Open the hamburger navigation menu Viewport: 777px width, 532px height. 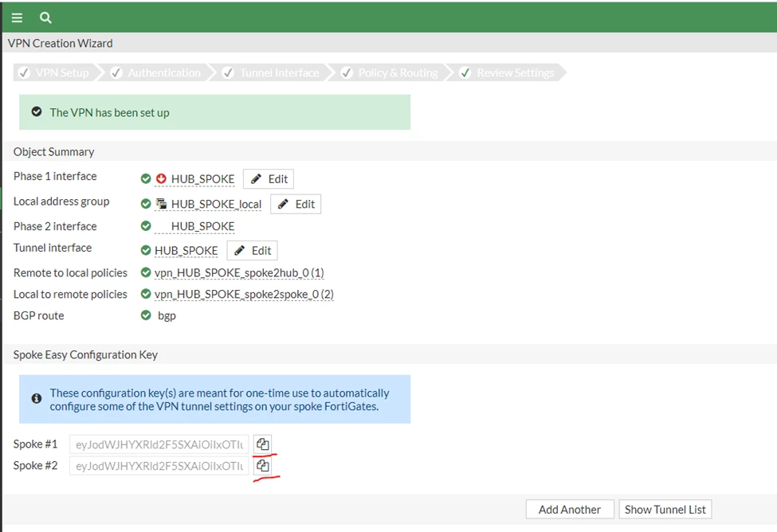(x=17, y=18)
